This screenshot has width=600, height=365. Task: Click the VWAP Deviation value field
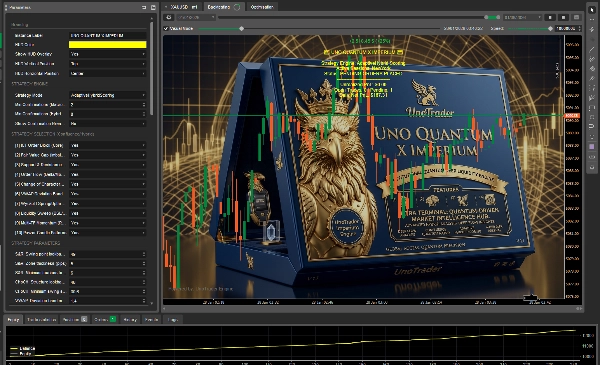click(x=108, y=301)
